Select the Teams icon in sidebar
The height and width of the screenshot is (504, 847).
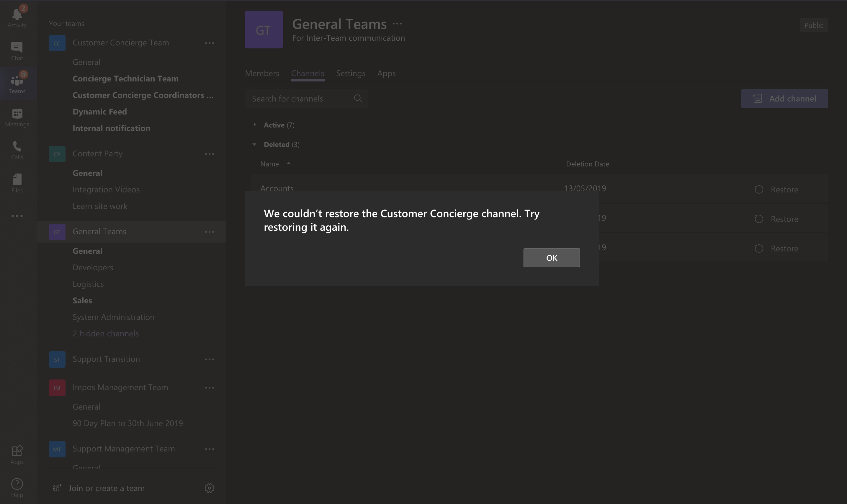pos(17,84)
